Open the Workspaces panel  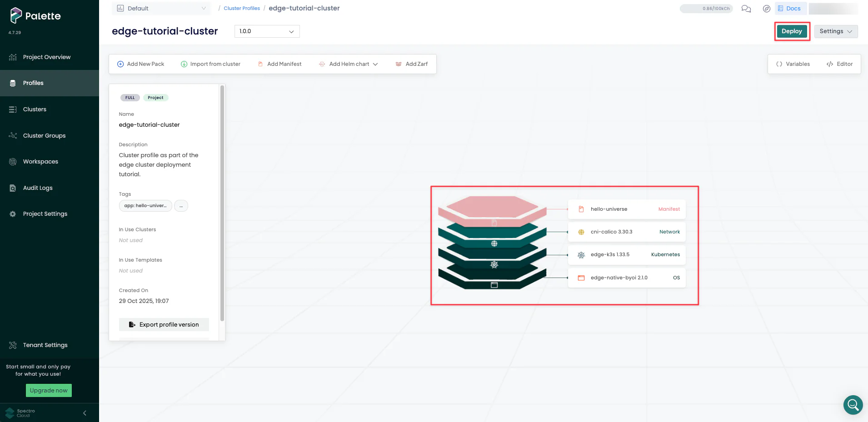click(12, 161)
